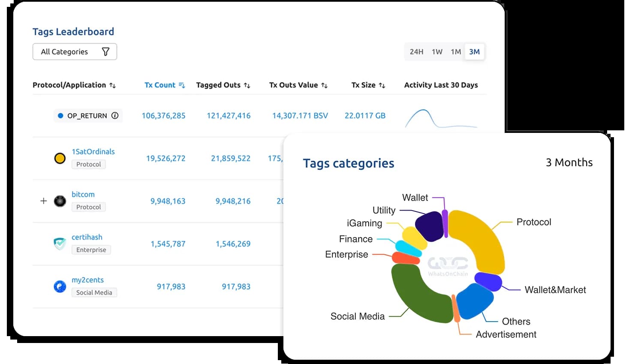Click Tx Count value 106,376,285
The width and height of the screenshot is (626, 364).
pyautogui.click(x=164, y=115)
